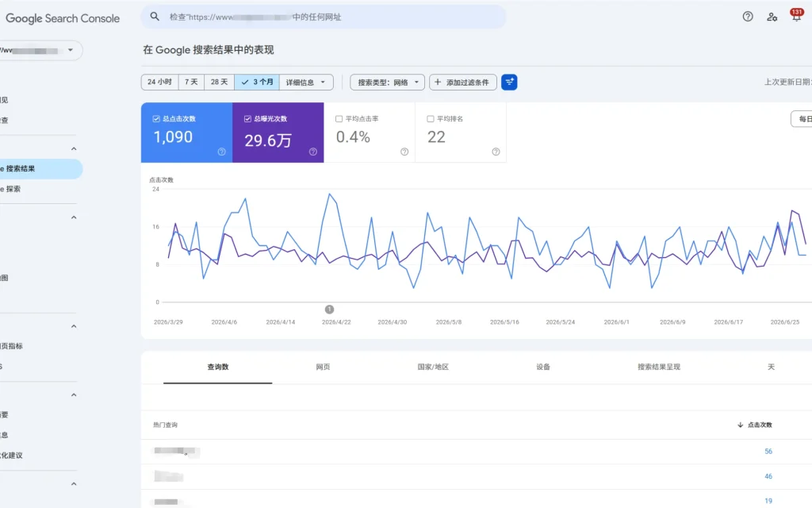Click help icon on total clicks card
This screenshot has height=508, width=812.
[222, 152]
